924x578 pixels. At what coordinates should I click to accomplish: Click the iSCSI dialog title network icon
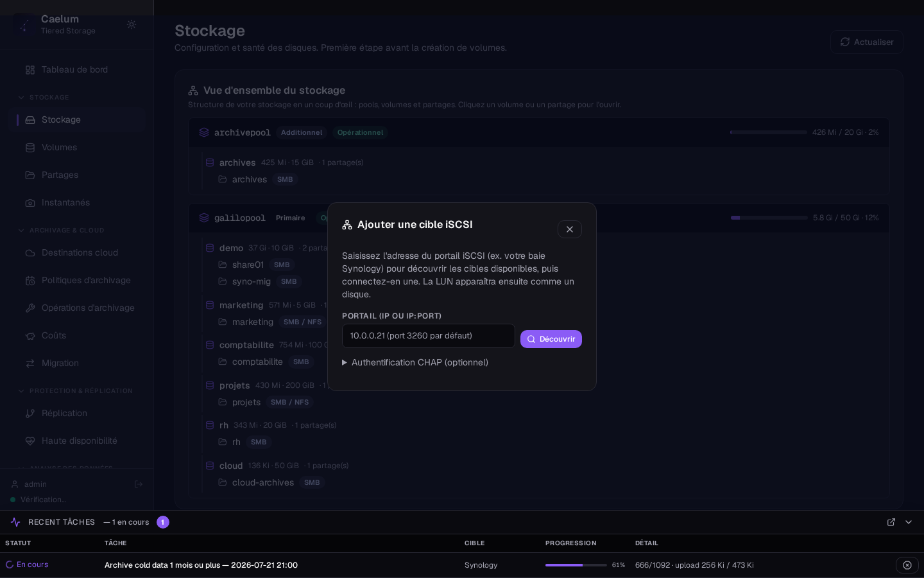pyautogui.click(x=347, y=225)
